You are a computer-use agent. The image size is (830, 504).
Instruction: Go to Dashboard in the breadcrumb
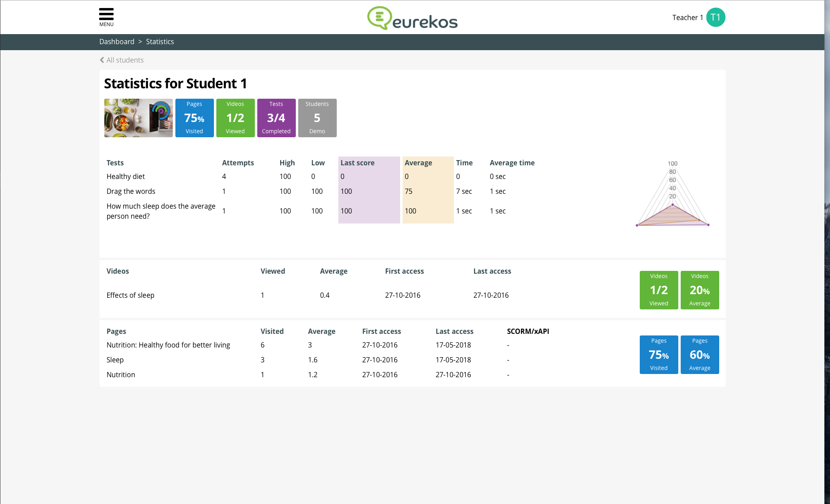click(117, 42)
